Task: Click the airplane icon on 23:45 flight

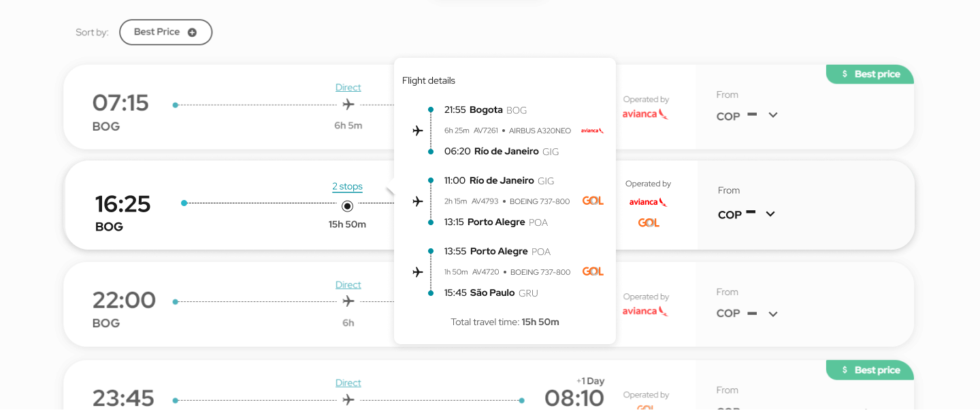Action: (348, 400)
